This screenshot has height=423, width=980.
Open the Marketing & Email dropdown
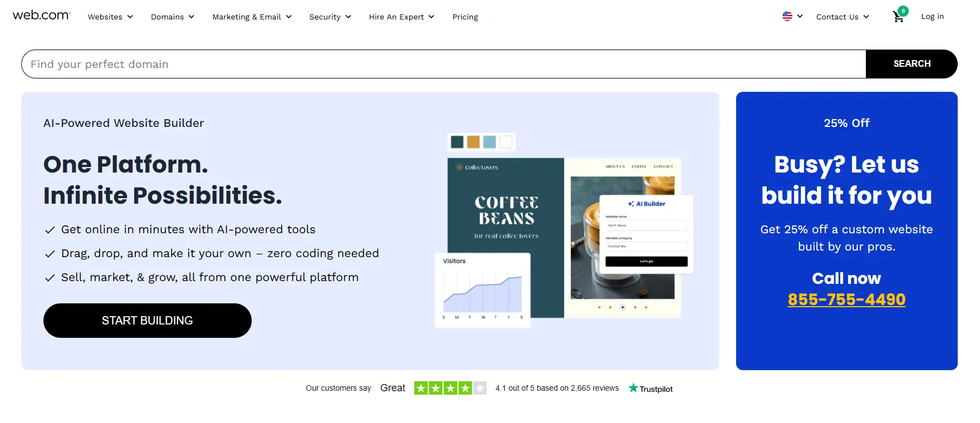coord(252,17)
